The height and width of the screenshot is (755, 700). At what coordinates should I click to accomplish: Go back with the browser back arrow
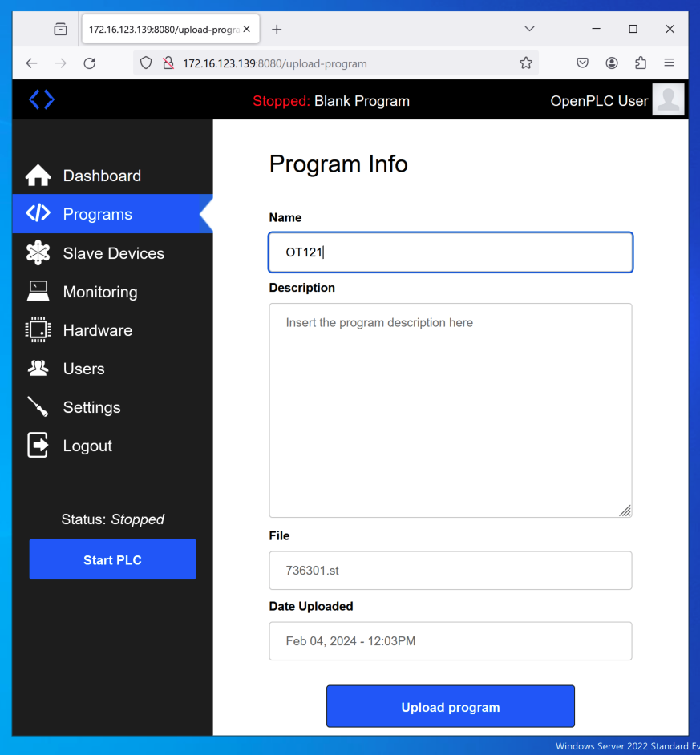[x=32, y=63]
